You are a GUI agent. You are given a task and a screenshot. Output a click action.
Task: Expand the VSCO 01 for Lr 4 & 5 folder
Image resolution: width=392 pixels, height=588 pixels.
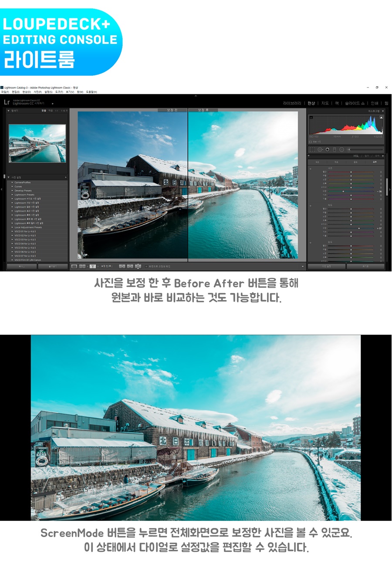pos(12,231)
